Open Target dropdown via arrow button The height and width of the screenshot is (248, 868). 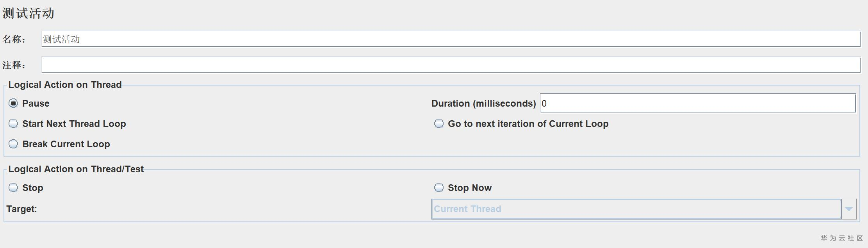[848, 209]
